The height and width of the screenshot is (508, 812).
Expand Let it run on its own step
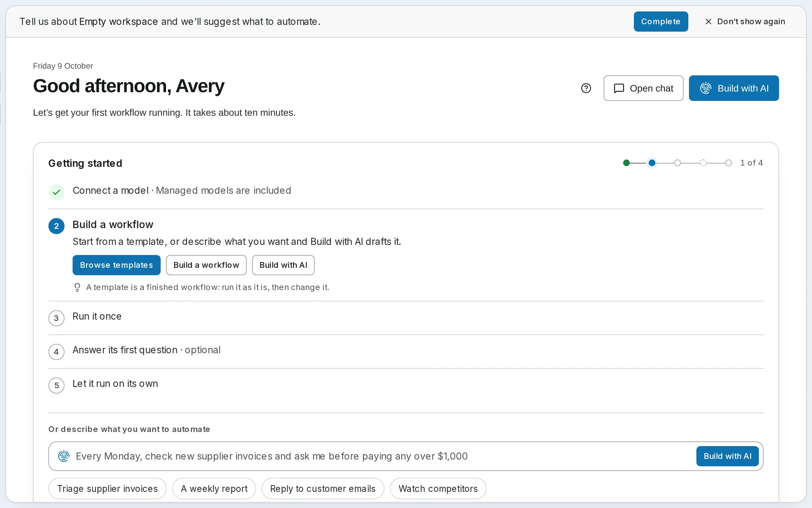[x=406, y=385]
